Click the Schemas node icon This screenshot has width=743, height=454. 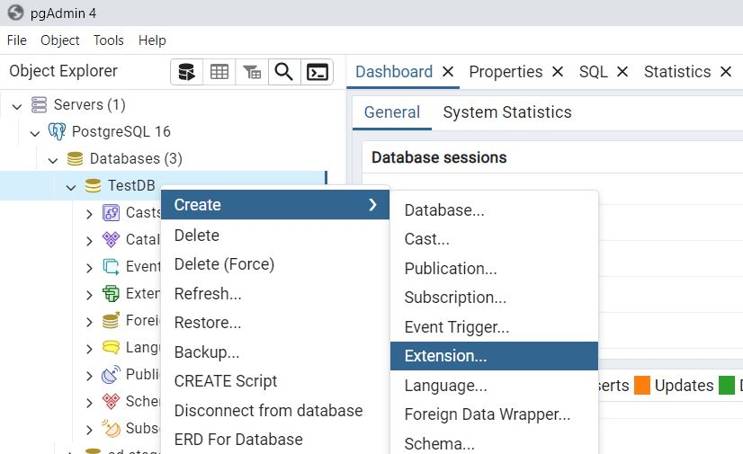coord(111,402)
